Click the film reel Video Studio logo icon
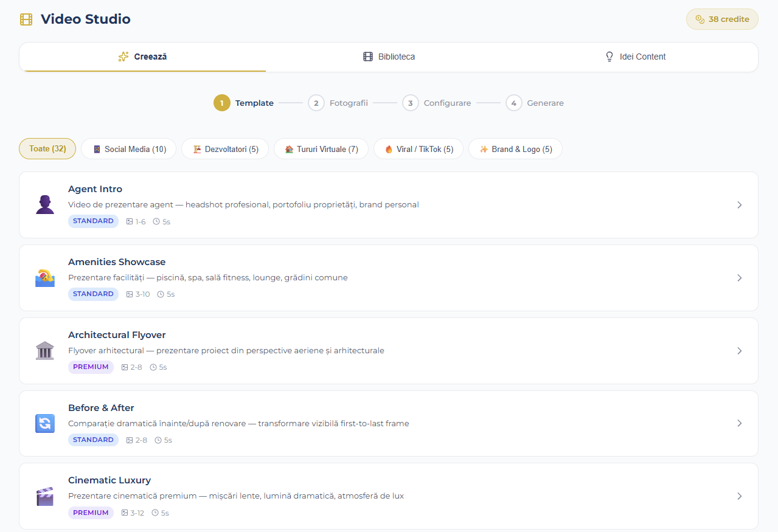778x532 pixels. [x=25, y=19]
